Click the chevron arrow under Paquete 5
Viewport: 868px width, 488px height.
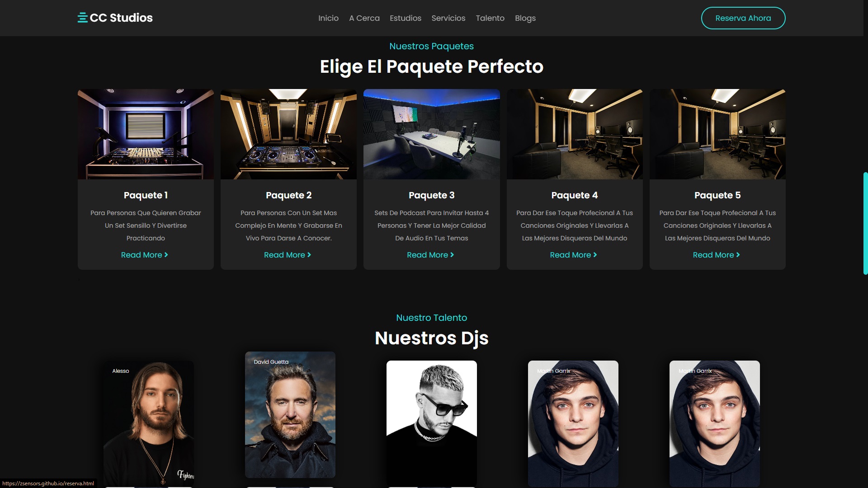738,255
